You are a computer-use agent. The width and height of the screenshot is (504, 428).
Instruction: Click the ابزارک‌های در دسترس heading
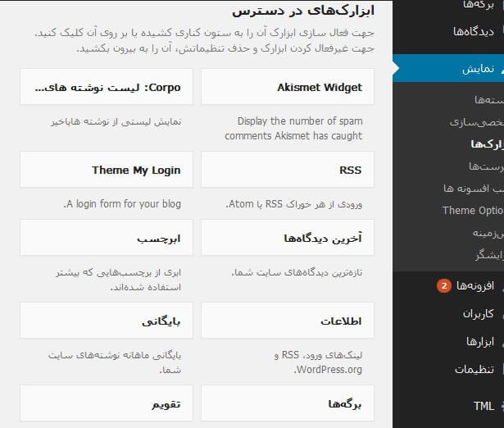coord(303,11)
